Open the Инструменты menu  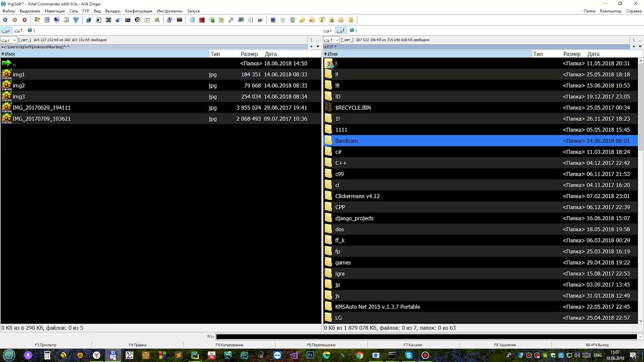[x=170, y=11]
